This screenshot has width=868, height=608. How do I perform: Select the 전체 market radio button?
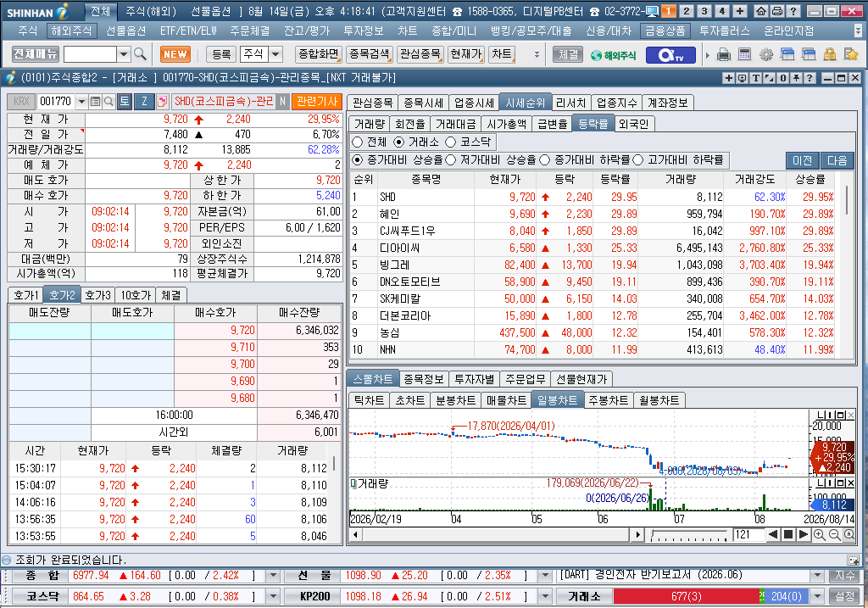tap(358, 142)
